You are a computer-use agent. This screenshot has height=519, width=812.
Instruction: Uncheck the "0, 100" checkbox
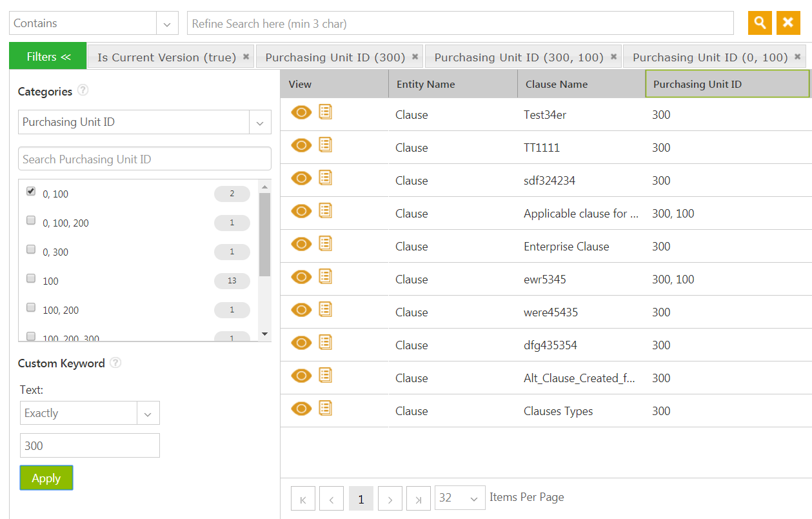pos(31,192)
